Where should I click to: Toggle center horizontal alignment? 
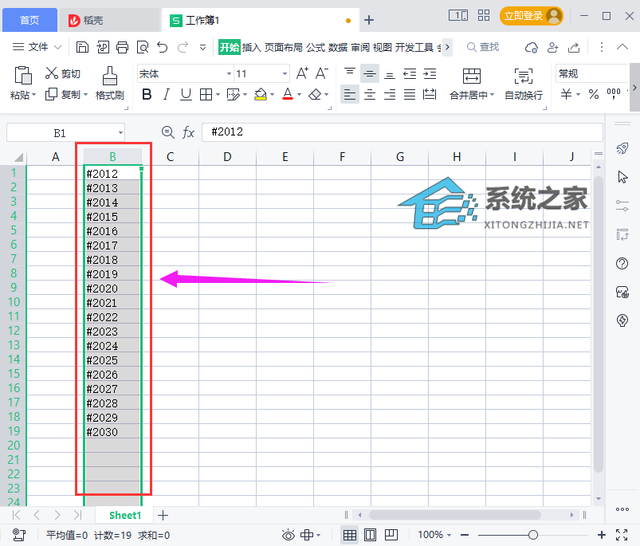tap(369, 95)
